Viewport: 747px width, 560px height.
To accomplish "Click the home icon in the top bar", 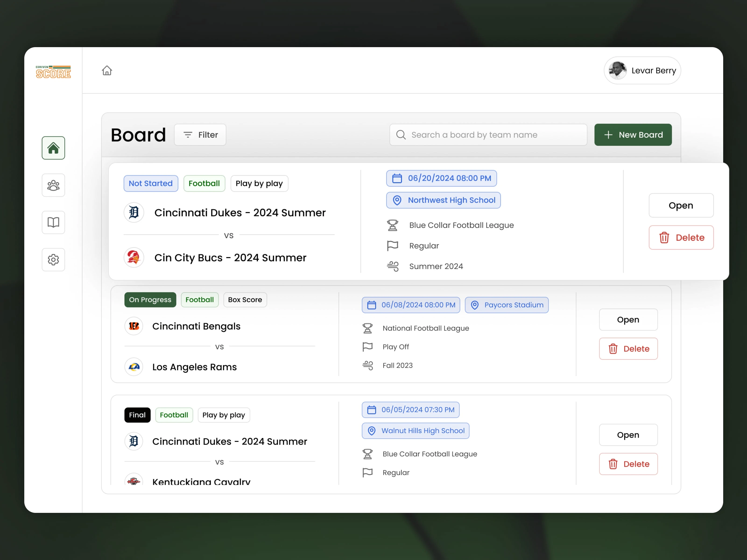I will 107,70.
